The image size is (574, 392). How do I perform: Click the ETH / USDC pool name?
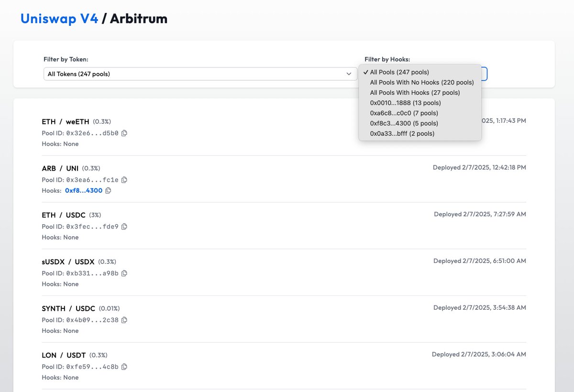(x=64, y=215)
